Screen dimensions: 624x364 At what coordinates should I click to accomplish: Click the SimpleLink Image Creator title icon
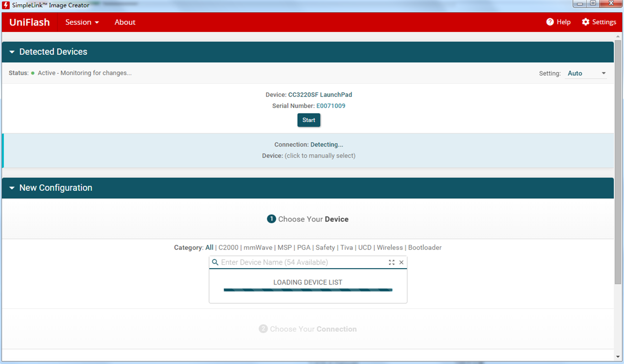[x=6, y=5]
